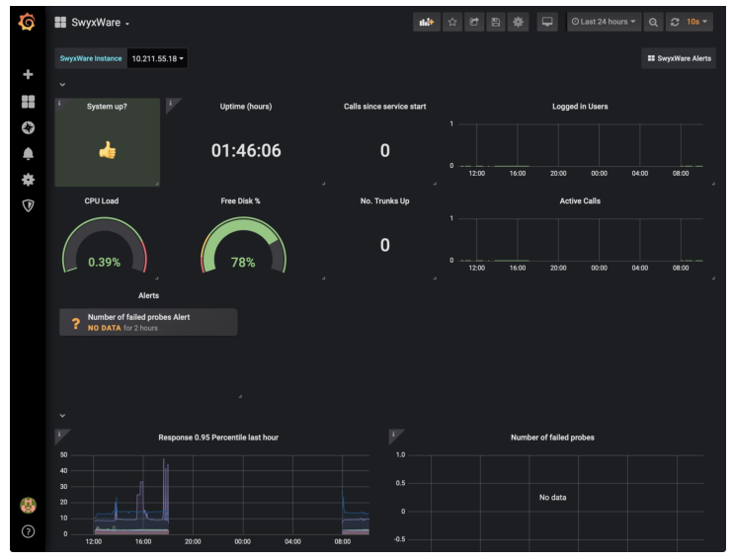733x560 pixels.
Task: Open the Create plus menu in sidebar
Action: pyautogui.click(x=28, y=75)
